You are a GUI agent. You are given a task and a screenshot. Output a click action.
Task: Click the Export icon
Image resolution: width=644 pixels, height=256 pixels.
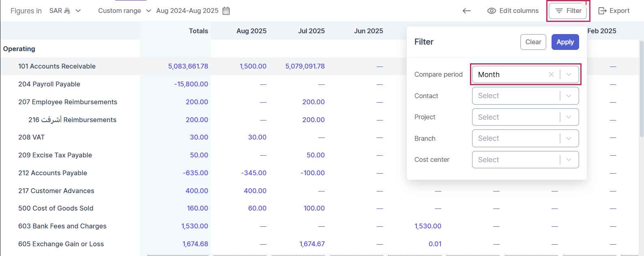pyautogui.click(x=602, y=11)
